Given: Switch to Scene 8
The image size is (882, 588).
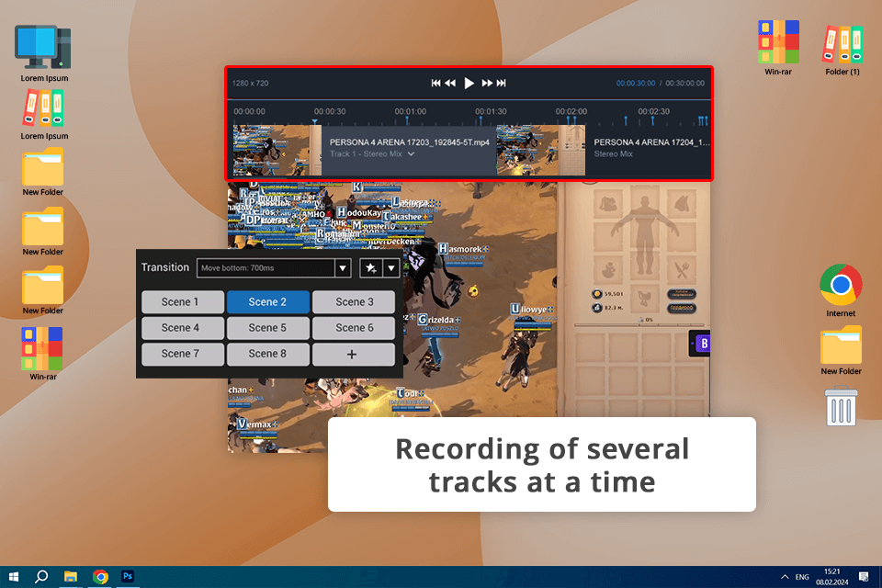Looking at the screenshot, I should tap(268, 354).
